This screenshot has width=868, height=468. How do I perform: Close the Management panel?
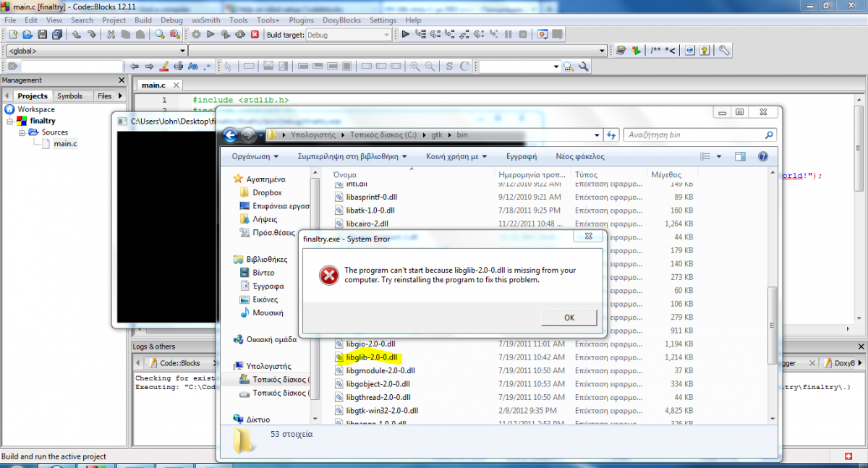click(121, 80)
